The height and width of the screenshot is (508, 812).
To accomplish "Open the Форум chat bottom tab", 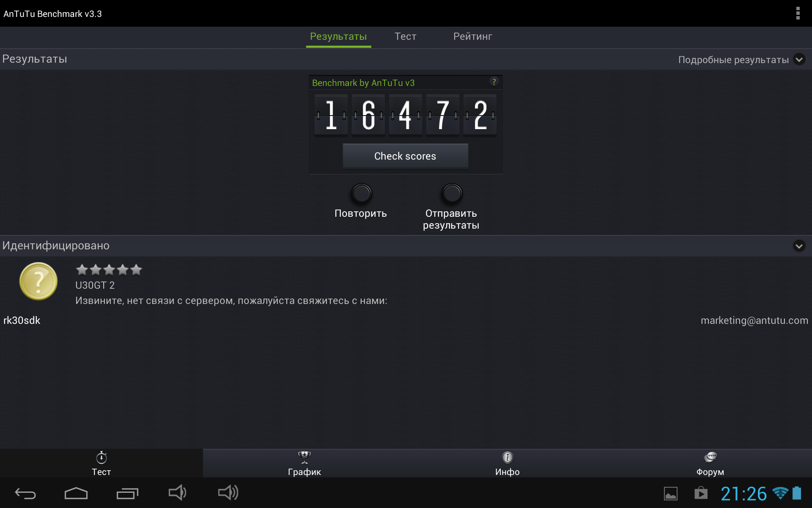I will [710, 464].
